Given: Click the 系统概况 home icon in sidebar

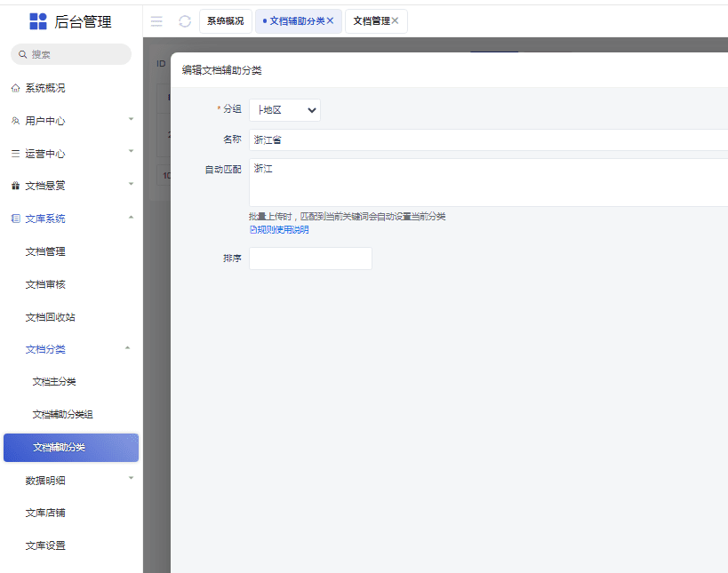Looking at the screenshot, I should 15,88.
